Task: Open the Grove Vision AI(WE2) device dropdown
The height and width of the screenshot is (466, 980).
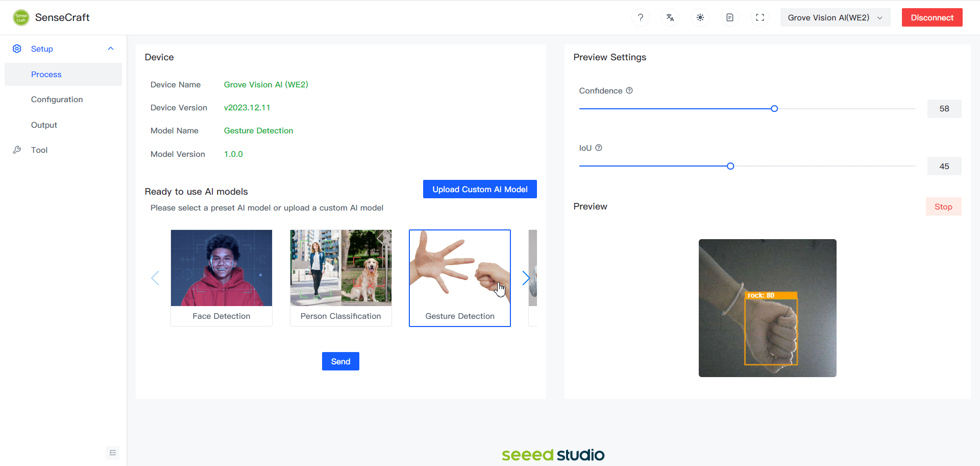Action: (x=835, y=17)
